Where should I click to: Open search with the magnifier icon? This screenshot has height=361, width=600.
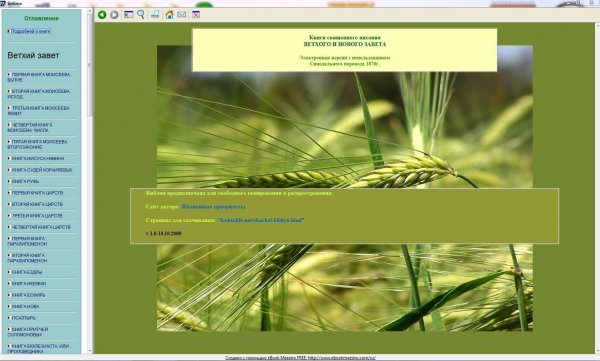pos(141,15)
